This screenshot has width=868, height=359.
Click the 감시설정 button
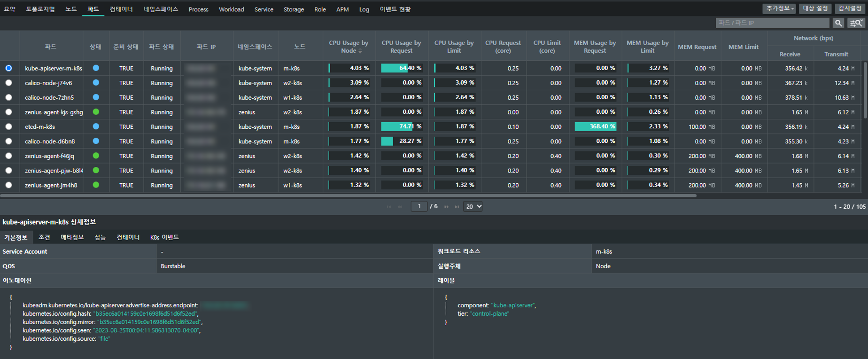click(x=850, y=8)
